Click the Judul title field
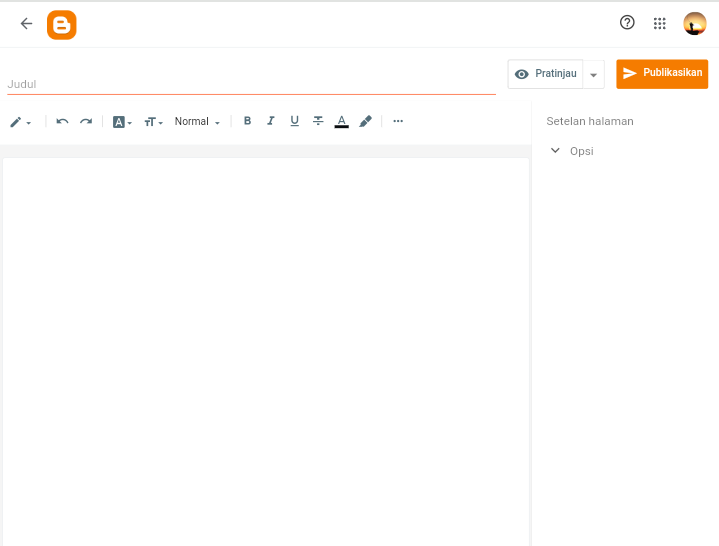 coord(251,84)
